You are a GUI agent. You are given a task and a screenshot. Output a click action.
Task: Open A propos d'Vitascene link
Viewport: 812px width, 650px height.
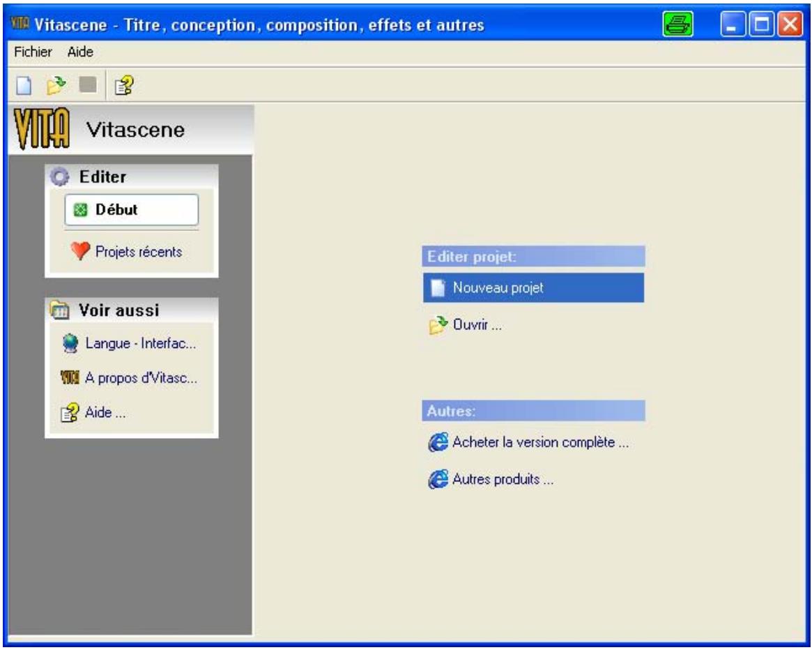(x=141, y=378)
